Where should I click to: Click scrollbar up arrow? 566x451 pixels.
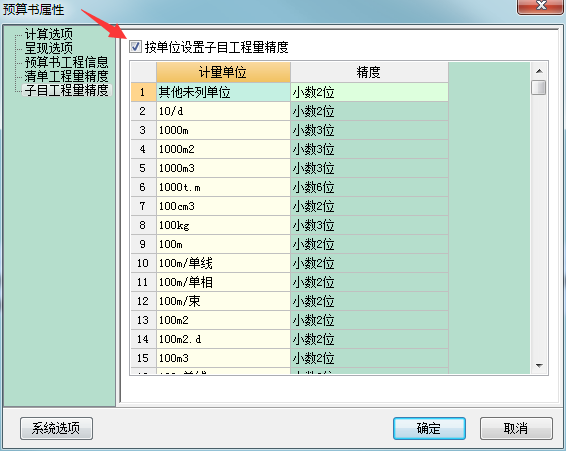click(539, 71)
